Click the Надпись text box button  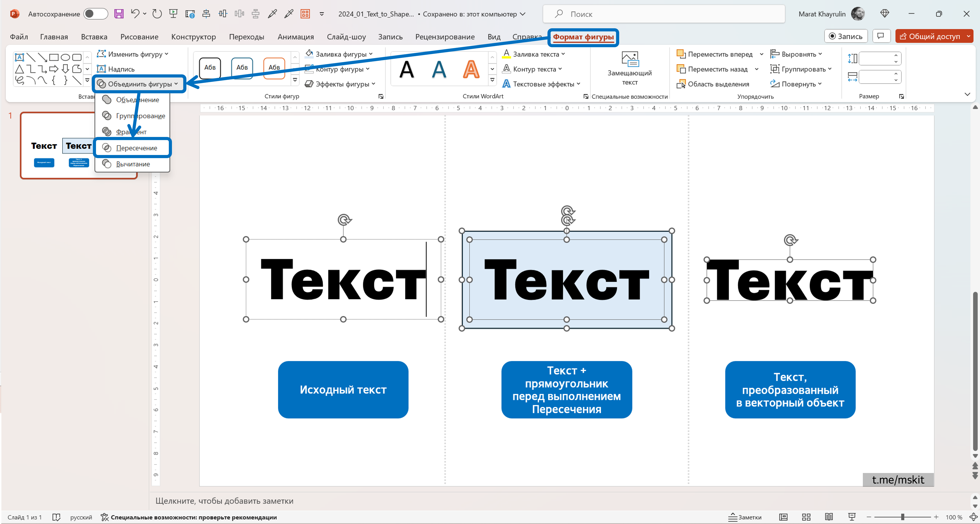tap(116, 69)
